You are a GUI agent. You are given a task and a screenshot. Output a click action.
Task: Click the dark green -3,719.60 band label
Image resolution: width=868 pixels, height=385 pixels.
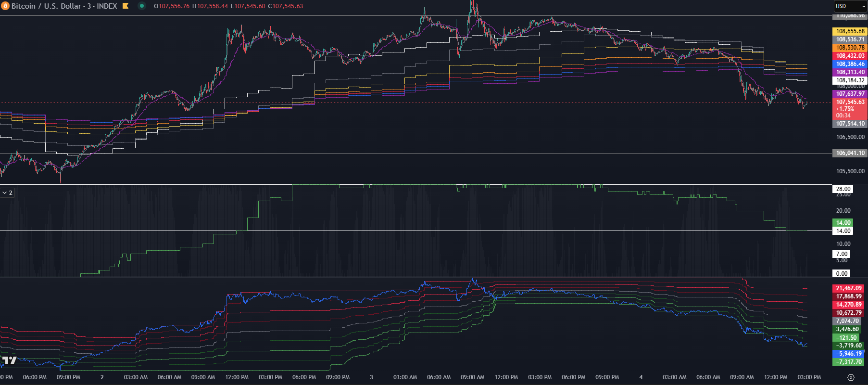point(849,346)
